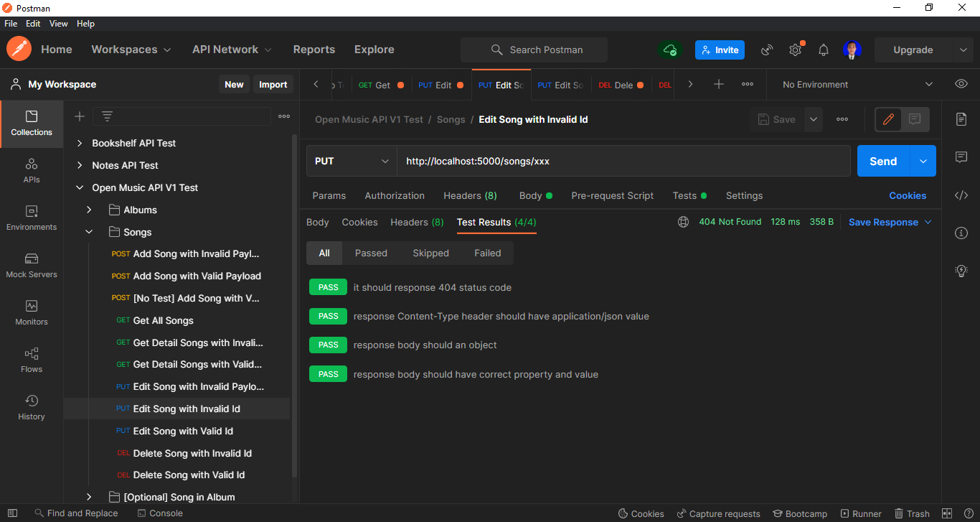Open collections panel more options ellipsis
The image size is (980, 522).
click(284, 116)
